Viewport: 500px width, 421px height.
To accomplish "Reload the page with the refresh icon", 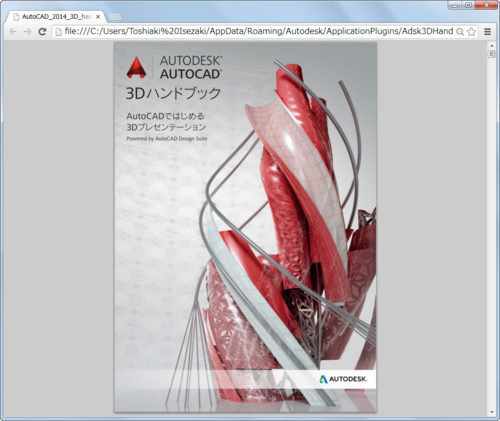I will 42,32.
